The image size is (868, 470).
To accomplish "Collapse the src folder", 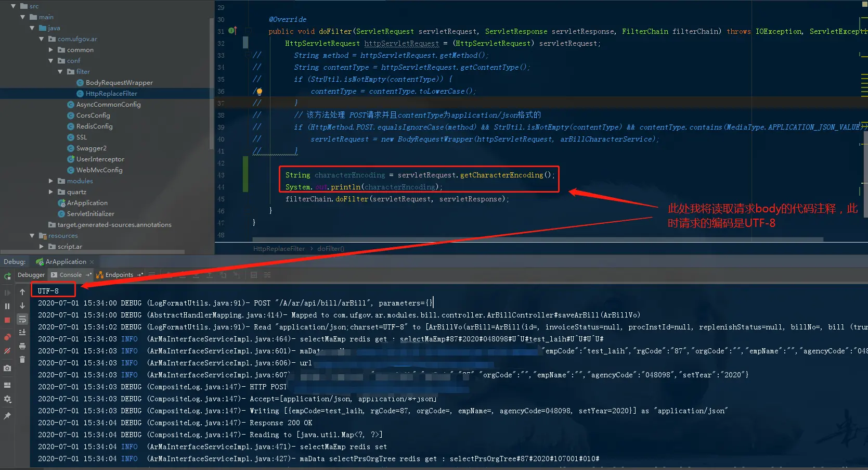I will (14, 6).
